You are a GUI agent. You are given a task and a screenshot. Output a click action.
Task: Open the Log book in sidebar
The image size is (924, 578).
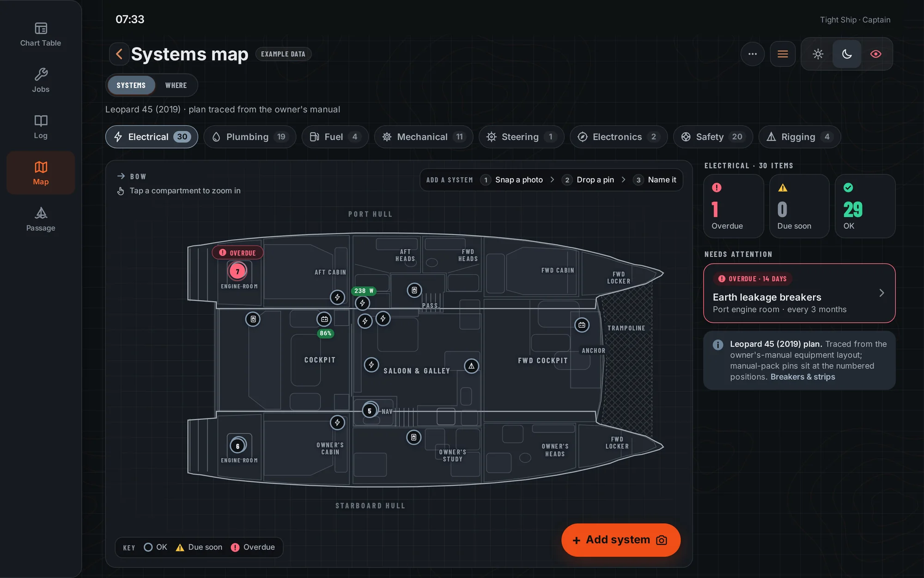[41, 127]
